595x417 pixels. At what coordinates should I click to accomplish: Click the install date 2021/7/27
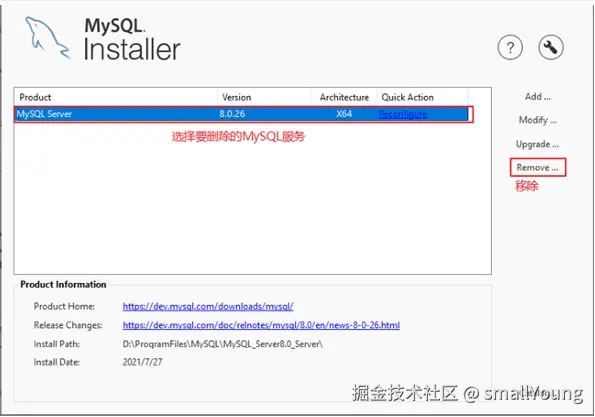pos(142,362)
